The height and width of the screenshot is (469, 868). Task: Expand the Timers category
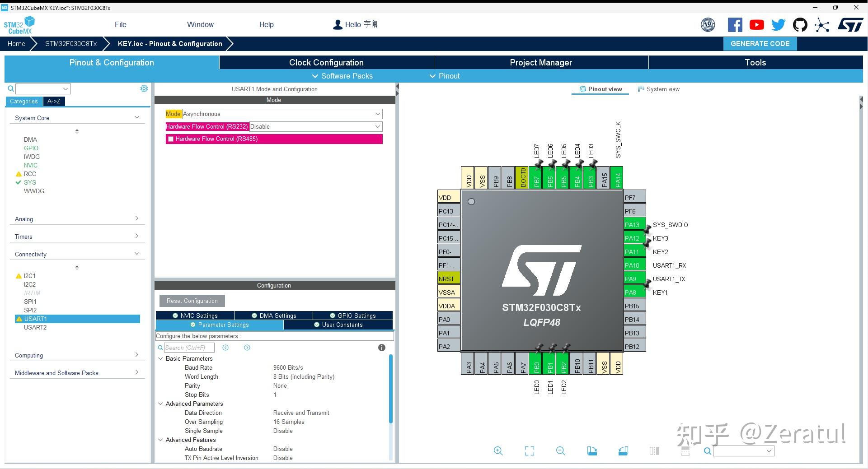[137, 236]
